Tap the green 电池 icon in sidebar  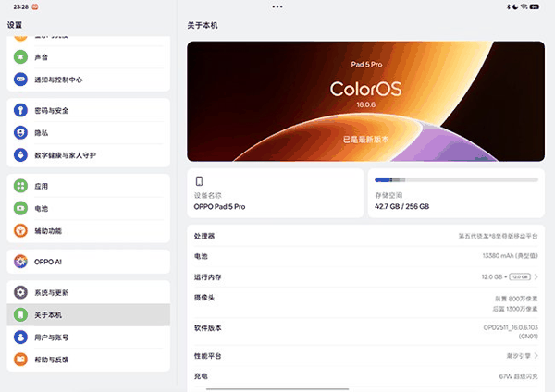point(19,209)
